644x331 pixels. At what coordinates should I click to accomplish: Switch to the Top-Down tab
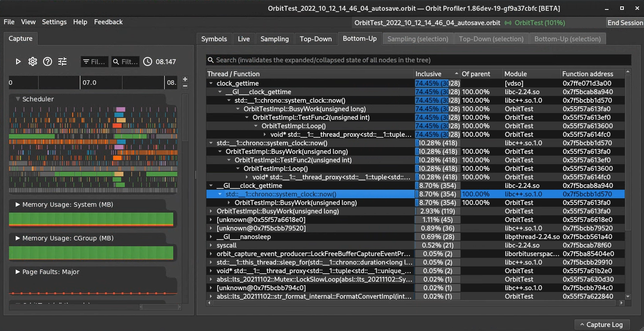[315, 39]
